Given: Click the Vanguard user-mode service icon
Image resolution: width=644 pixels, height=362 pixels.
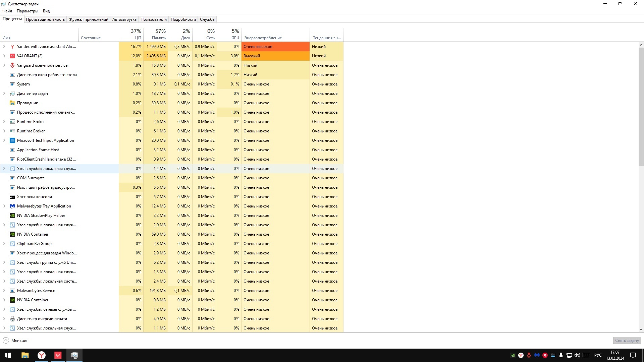Looking at the screenshot, I should (x=12, y=65).
